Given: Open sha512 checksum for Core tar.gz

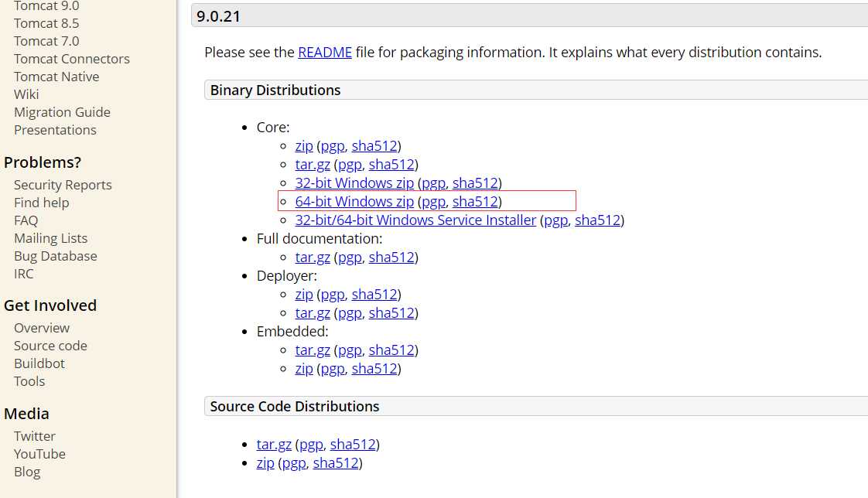Looking at the screenshot, I should pyautogui.click(x=391, y=165).
